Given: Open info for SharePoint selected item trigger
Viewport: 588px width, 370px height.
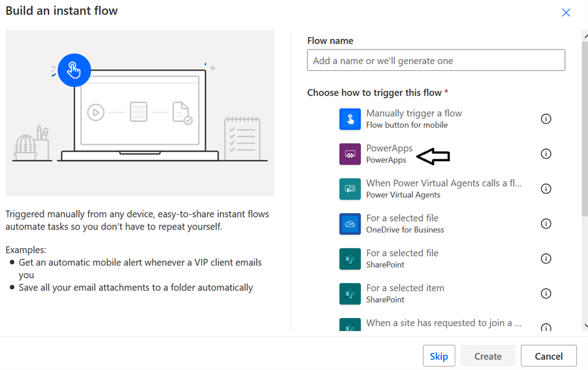Looking at the screenshot, I should pyautogui.click(x=546, y=293).
